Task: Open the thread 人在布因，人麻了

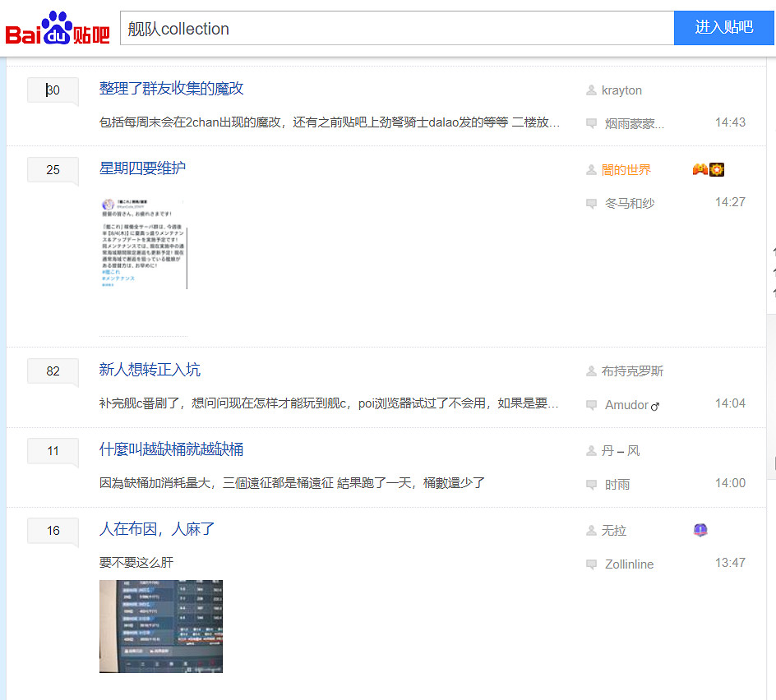Action: click(x=157, y=529)
